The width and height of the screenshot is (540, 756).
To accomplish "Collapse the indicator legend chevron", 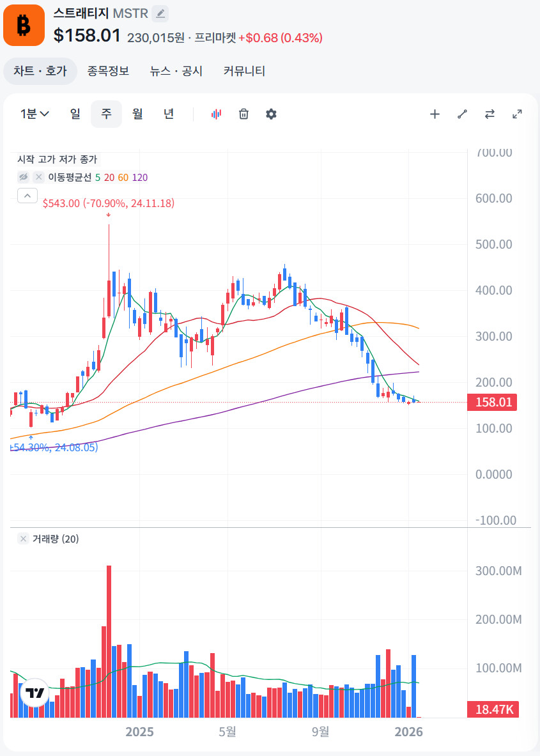I will pos(27,196).
